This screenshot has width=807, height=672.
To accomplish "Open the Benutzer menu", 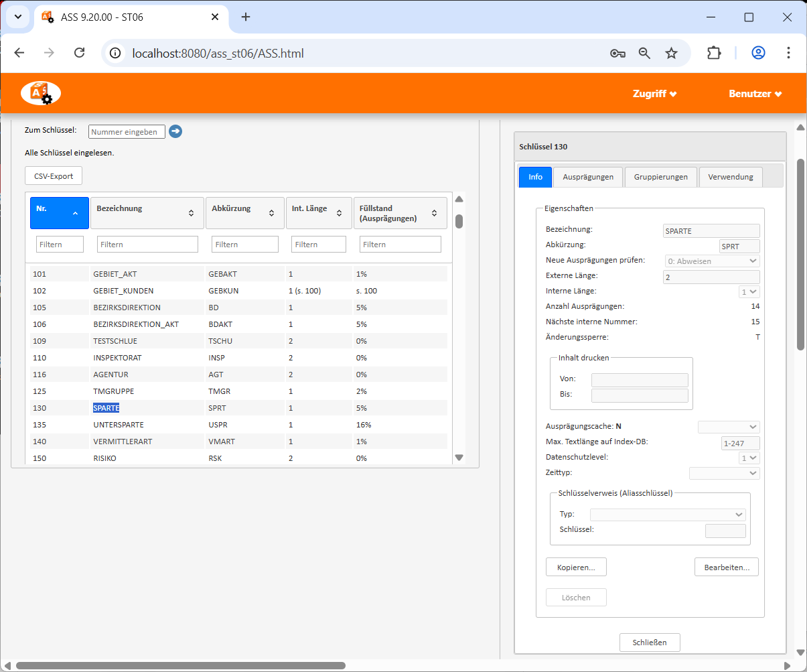I will pyautogui.click(x=755, y=94).
